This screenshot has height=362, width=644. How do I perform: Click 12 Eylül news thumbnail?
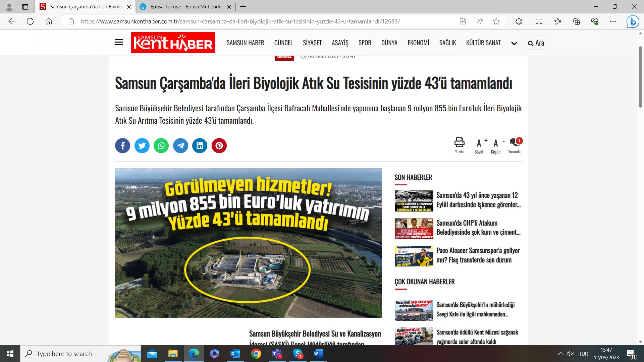point(414,201)
